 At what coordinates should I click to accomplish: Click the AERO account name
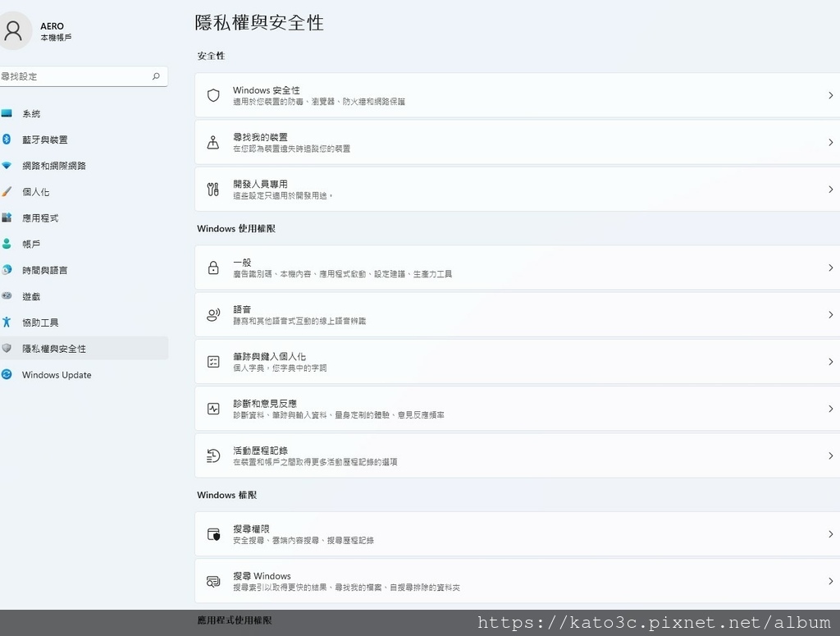(x=52, y=26)
